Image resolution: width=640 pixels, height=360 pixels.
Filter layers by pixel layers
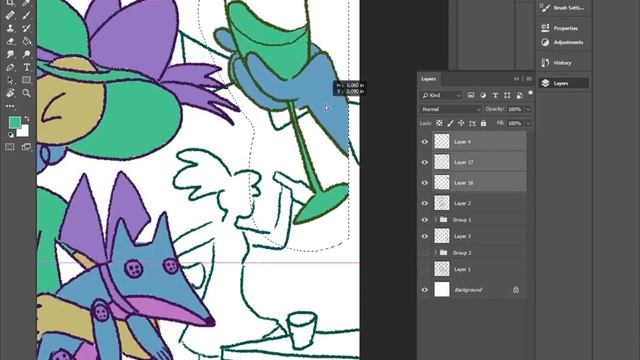pos(471,95)
